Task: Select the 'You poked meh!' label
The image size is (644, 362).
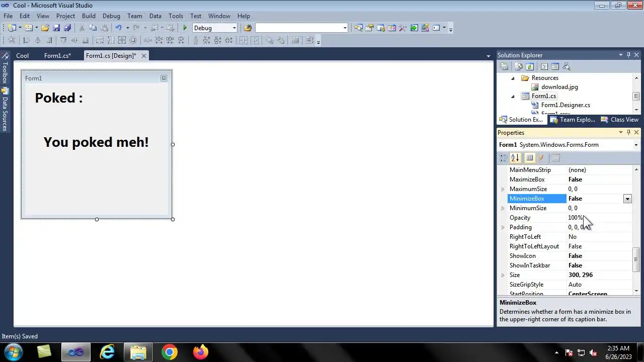Action: coord(96,142)
